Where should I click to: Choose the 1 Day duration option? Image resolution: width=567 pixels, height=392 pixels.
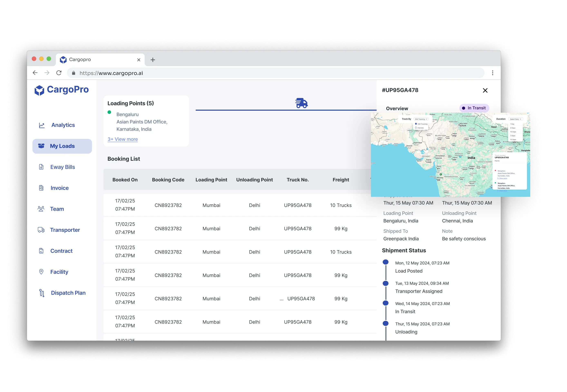tap(512, 124)
